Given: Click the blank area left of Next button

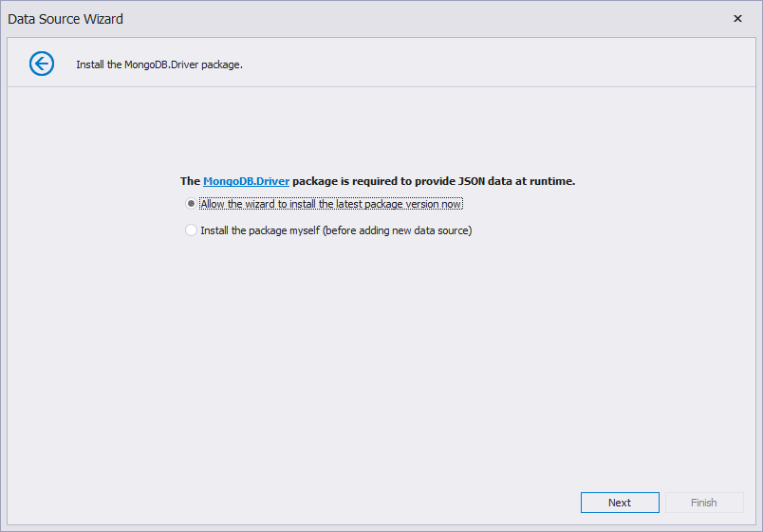Looking at the screenshot, I should point(292,503).
